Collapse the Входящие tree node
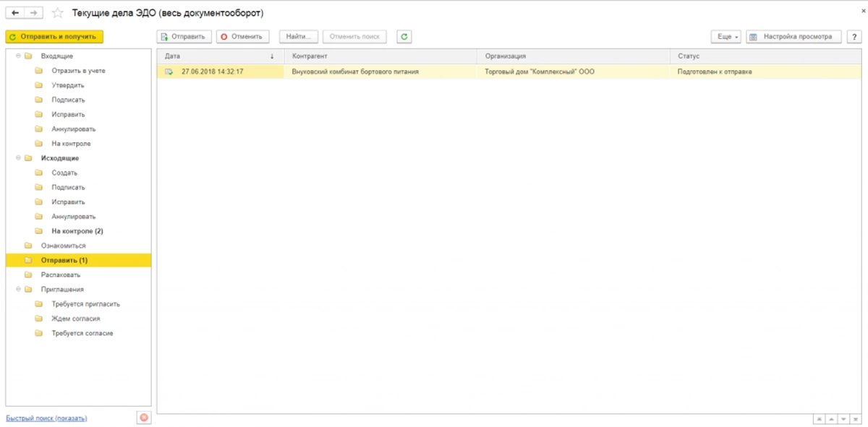 (x=18, y=56)
